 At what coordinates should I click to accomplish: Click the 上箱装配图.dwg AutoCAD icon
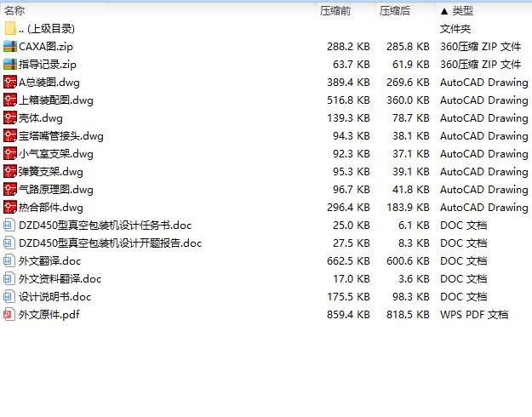click(10, 100)
